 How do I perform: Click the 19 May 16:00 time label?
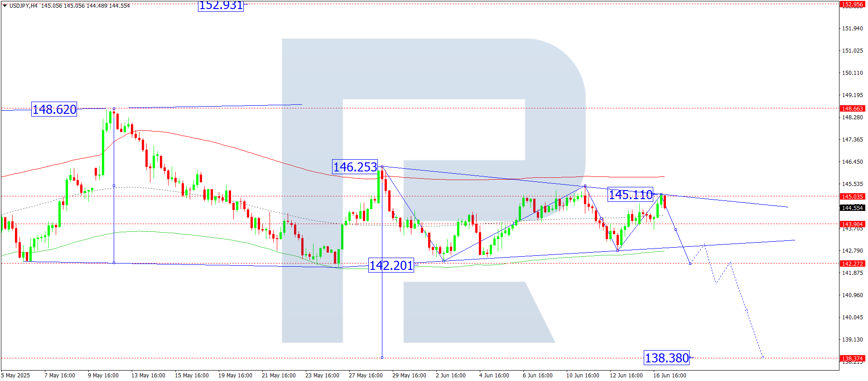pyautogui.click(x=235, y=375)
